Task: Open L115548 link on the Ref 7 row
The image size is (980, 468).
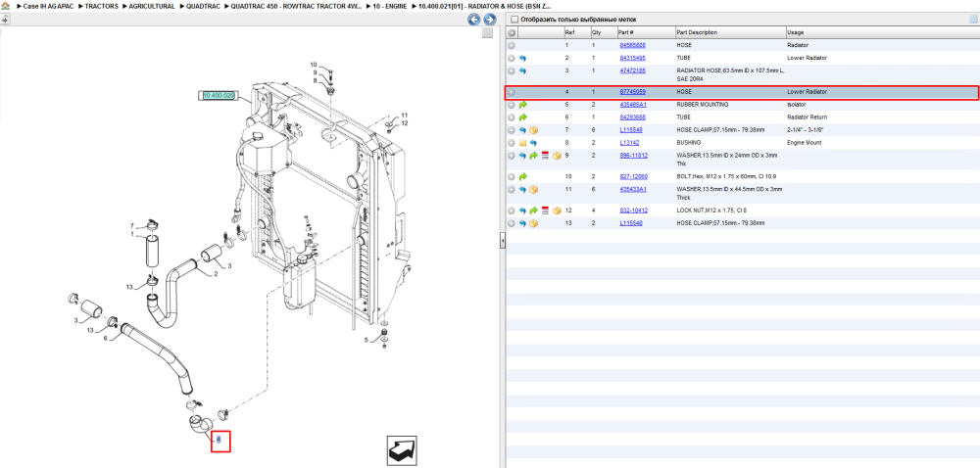Action: pos(630,130)
